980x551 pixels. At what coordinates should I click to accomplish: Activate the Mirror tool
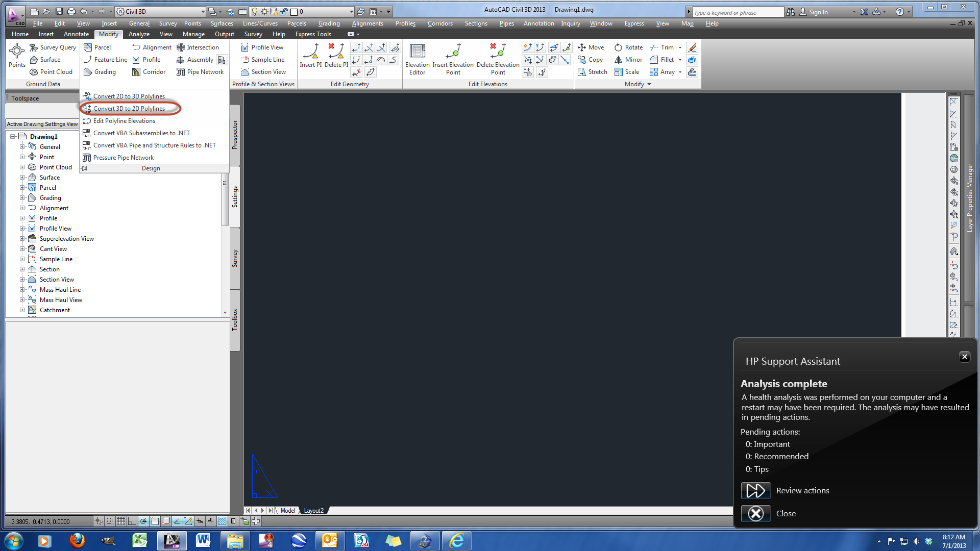(x=628, y=60)
